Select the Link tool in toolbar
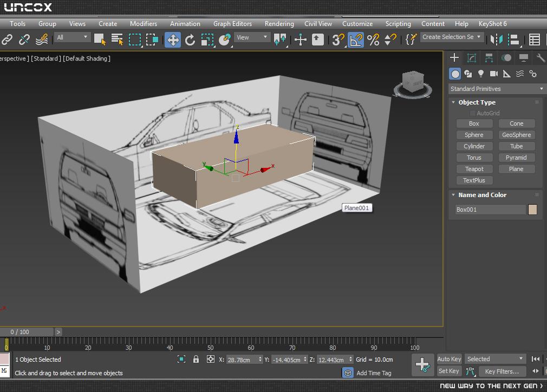Screen dimensions: 547x392 point(7,40)
